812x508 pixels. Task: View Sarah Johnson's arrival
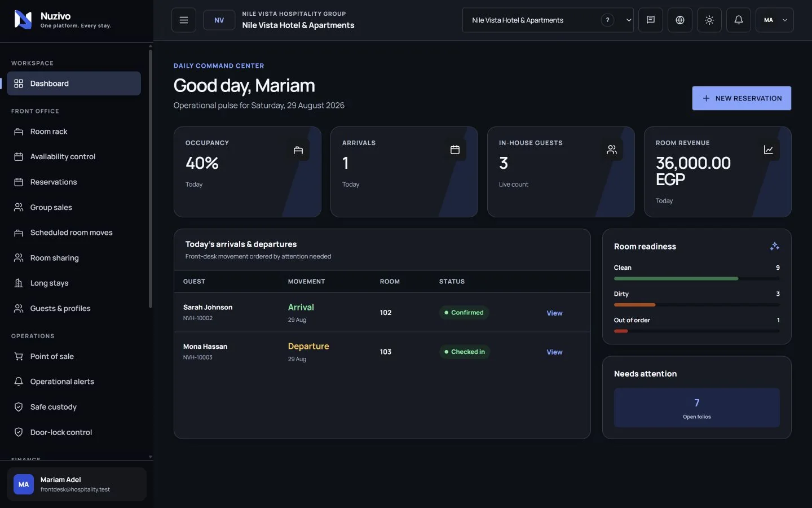coord(554,313)
